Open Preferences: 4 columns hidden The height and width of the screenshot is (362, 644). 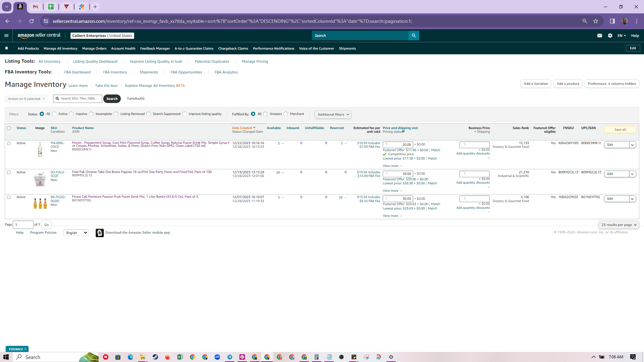pos(612,84)
